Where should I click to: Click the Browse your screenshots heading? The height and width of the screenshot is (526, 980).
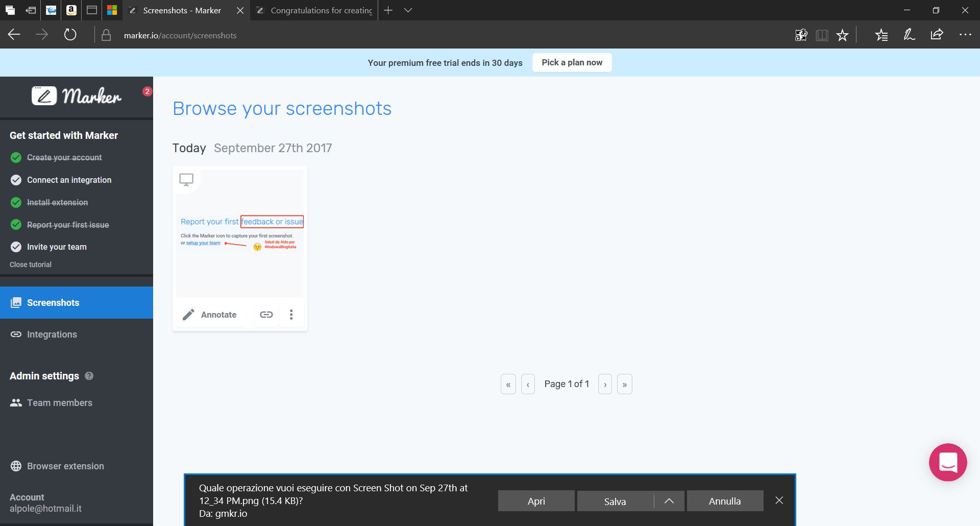(x=282, y=109)
